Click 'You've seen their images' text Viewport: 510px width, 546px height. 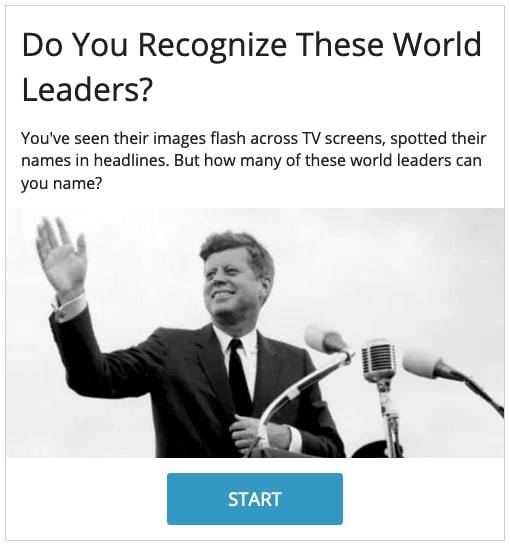(x=113, y=138)
